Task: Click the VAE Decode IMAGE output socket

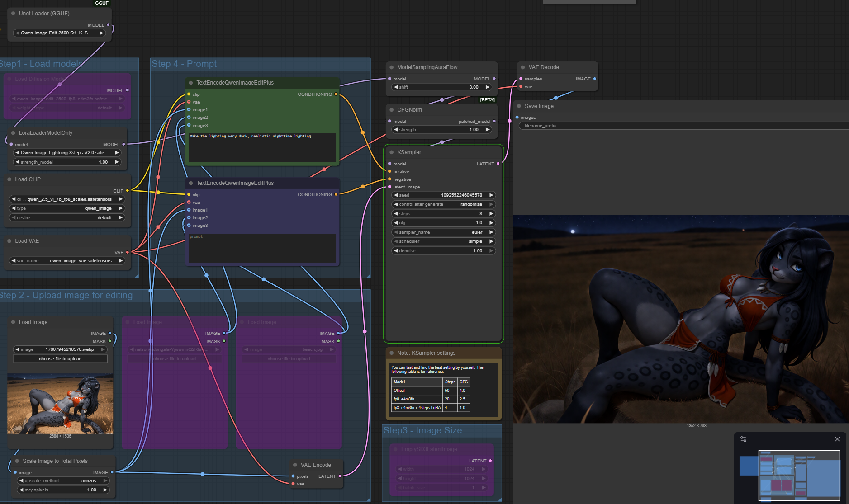Action: click(x=594, y=79)
